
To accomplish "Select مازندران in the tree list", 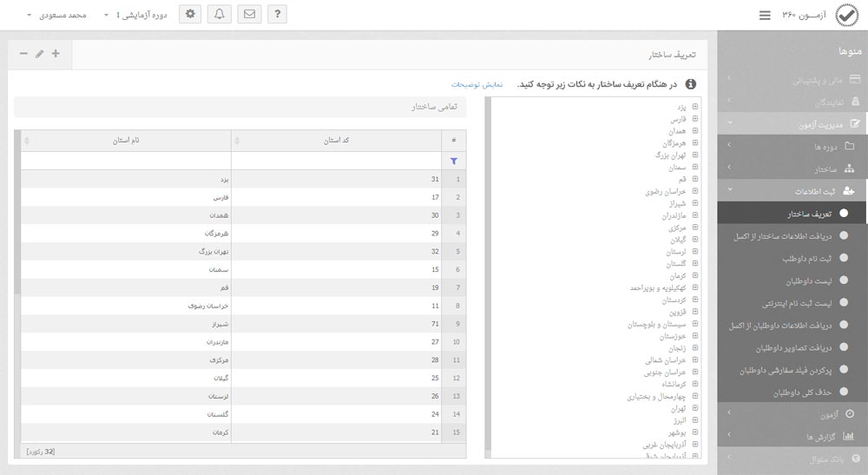I will click(x=674, y=215).
